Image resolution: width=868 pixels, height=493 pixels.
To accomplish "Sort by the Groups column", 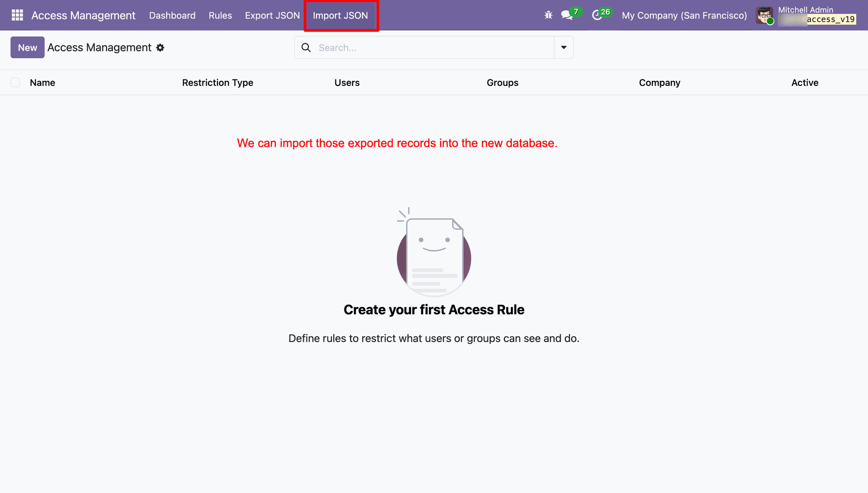I will pos(502,83).
